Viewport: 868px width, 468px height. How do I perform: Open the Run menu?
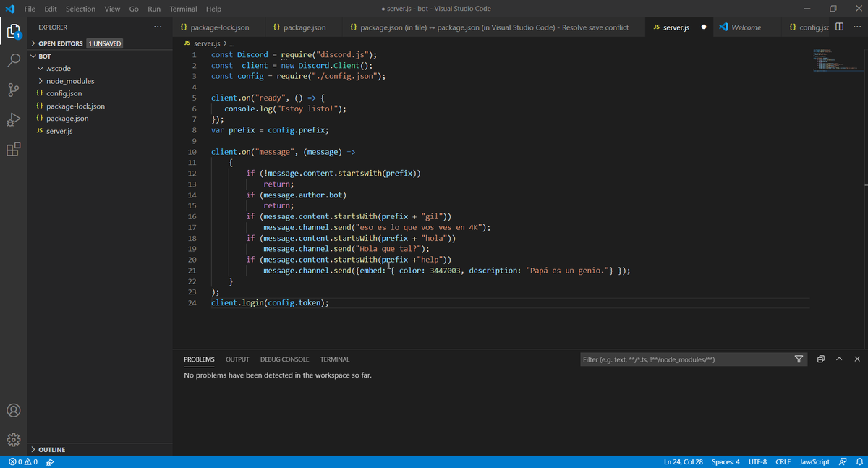pos(154,9)
